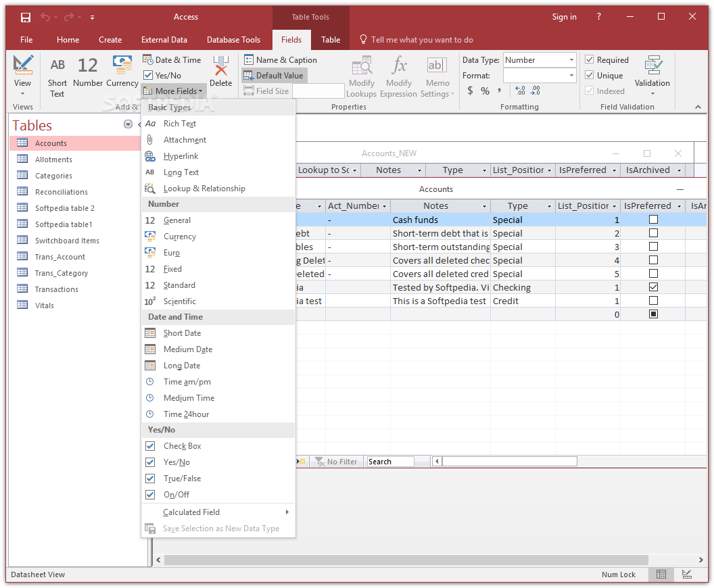714x588 pixels.
Task: Toggle the Yes/No ribbon checkbox
Action: point(148,75)
